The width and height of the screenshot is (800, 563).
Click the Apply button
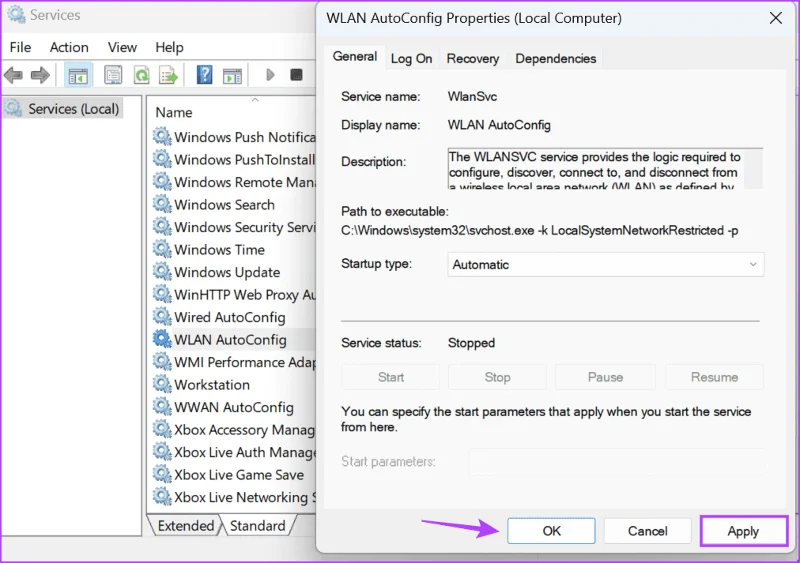coord(743,531)
